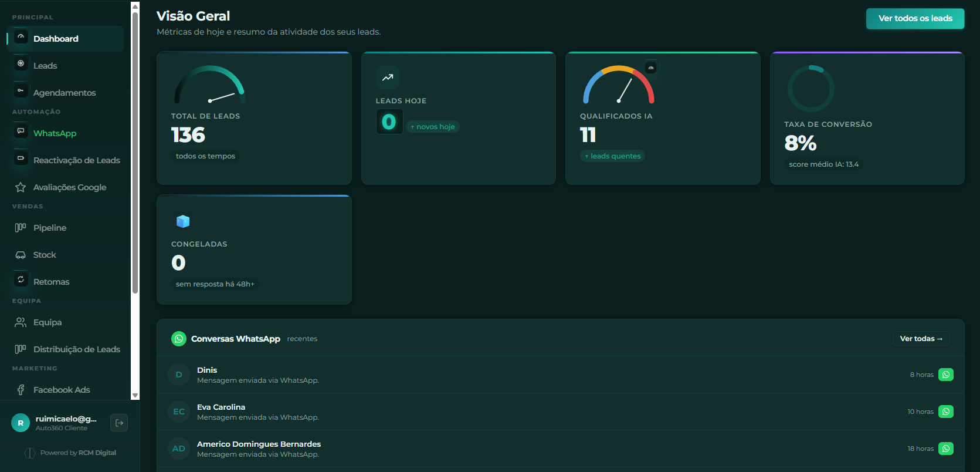Click WhatsApp icon in Eva Carolina row
Viewport: 980px width, 472px height.
(x=946, y=412)
